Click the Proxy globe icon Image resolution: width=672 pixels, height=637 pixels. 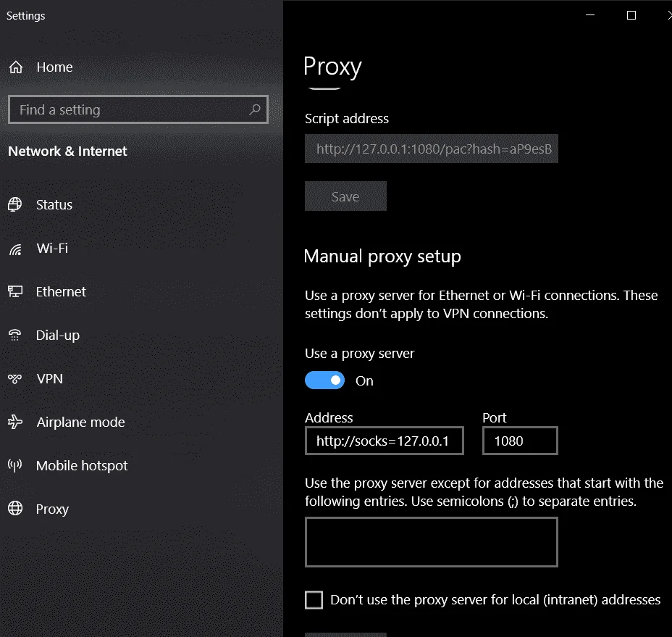pyautogui.click(x=15, y=509)
